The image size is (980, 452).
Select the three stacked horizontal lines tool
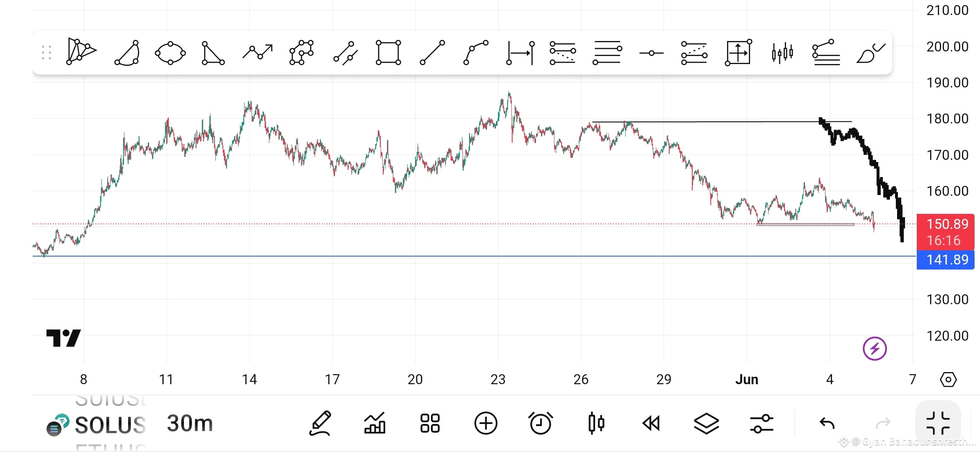(x=607, y=52)
